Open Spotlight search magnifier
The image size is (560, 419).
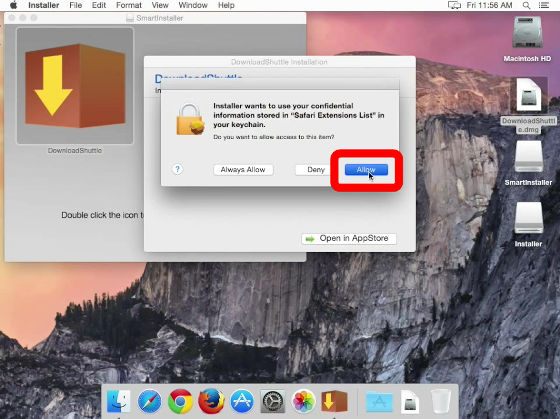pyautogui.click(x=526, y=5)
